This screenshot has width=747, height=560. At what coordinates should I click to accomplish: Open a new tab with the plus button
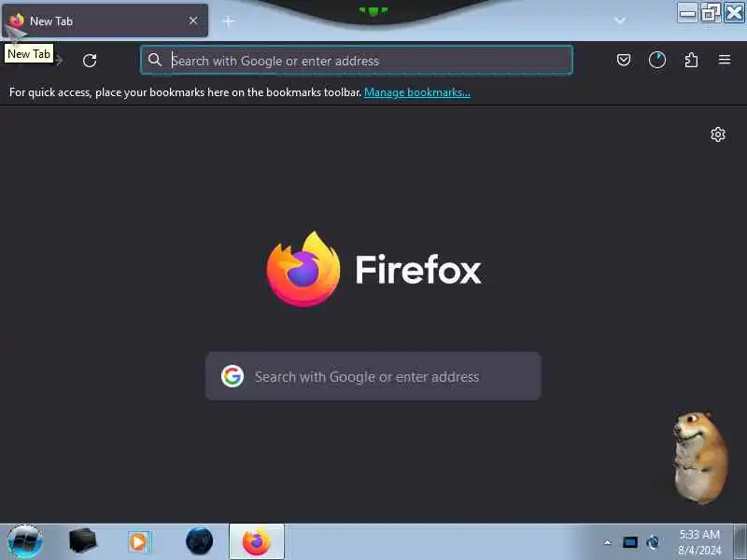229,21
